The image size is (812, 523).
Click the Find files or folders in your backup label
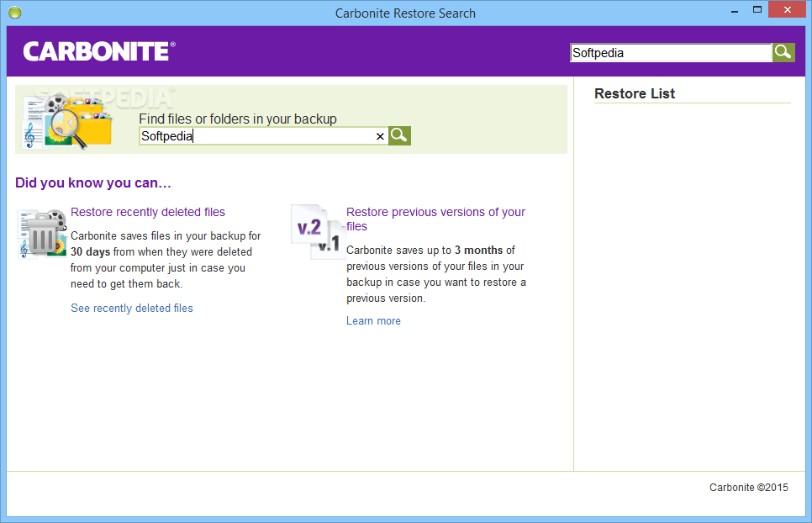(x=238, y=119)
